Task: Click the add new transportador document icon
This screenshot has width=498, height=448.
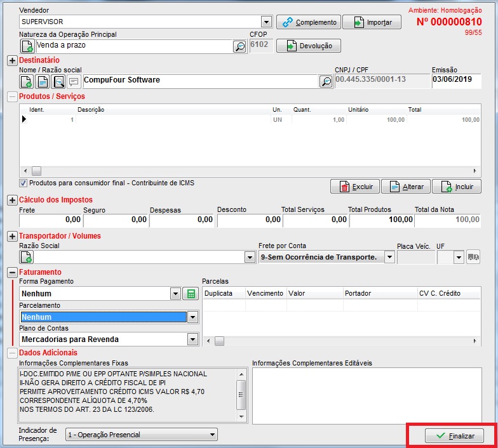Action: pos(27,257)
